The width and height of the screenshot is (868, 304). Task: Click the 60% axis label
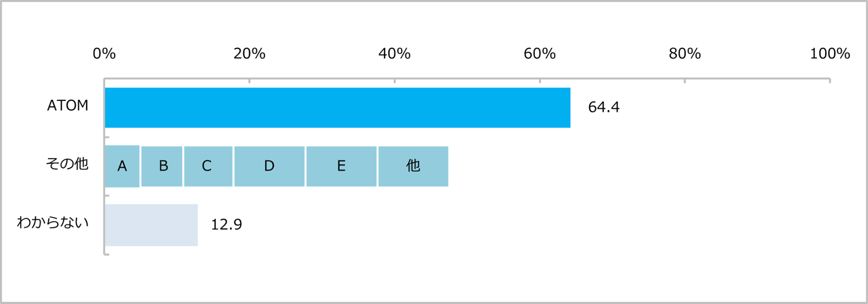540,54
